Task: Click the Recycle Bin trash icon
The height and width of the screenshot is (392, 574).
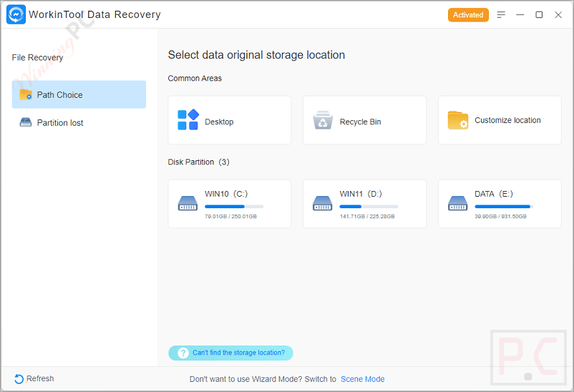Action: [323, 120]
